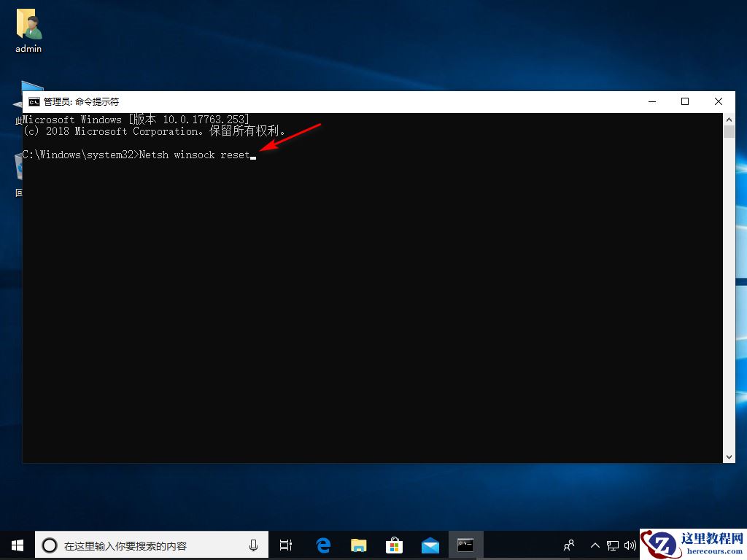
Task: Open File Explorer from the taskbar
Action: [358, 545]
